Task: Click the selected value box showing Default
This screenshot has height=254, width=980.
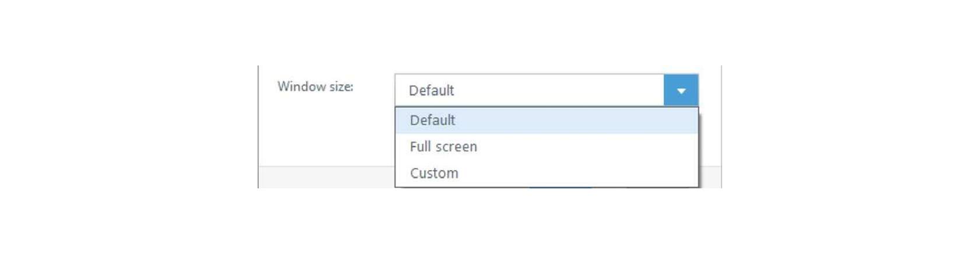Action: (530, 90)
